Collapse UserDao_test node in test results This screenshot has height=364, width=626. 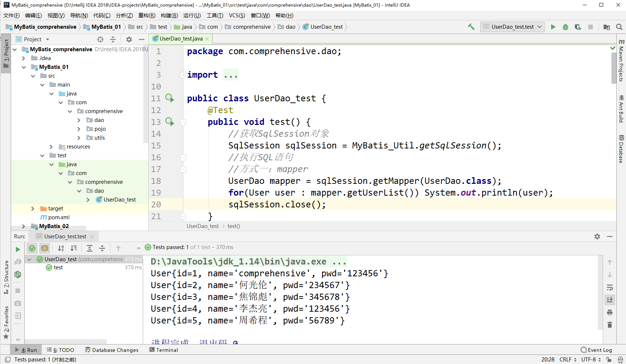30,259
